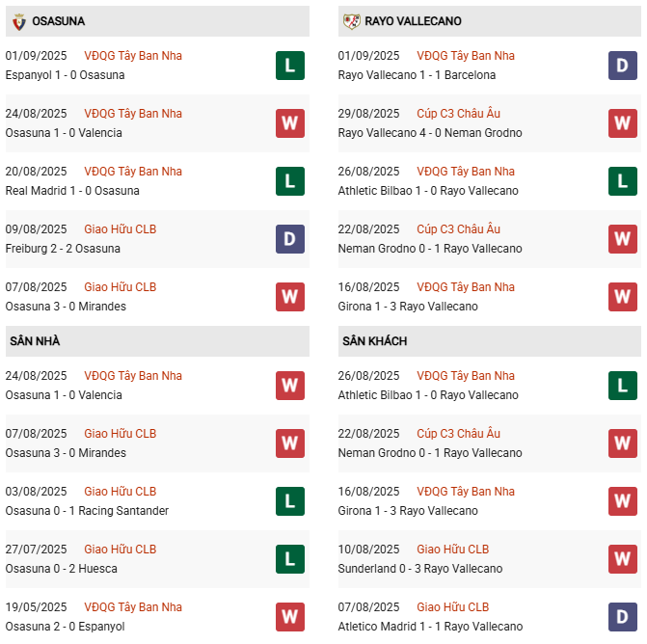The width and height of the screenshot is (647, 644).
Task: Click L badge for Osasuna 0-1 Racing Santander
Action: [x=290, y=501]
